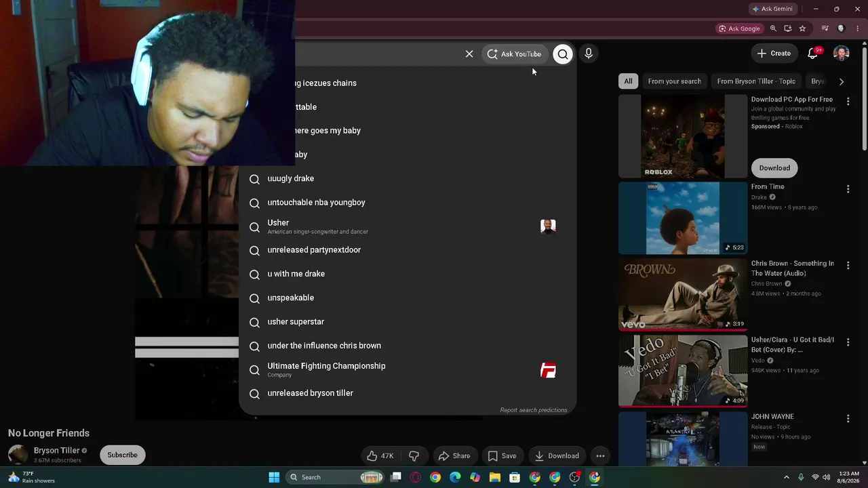Open Task View on the taskbar

pos(396,477)
